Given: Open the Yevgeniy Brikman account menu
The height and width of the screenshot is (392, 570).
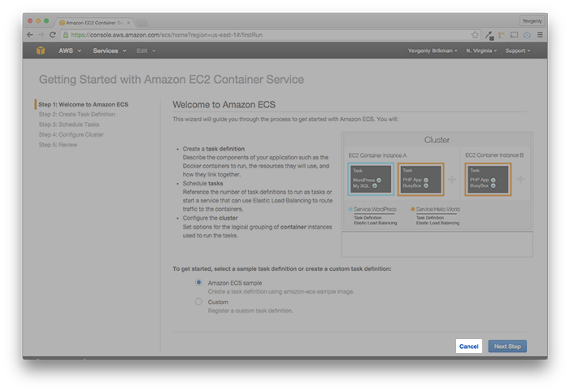Looking at the screenshot, I should pos(433,50).
